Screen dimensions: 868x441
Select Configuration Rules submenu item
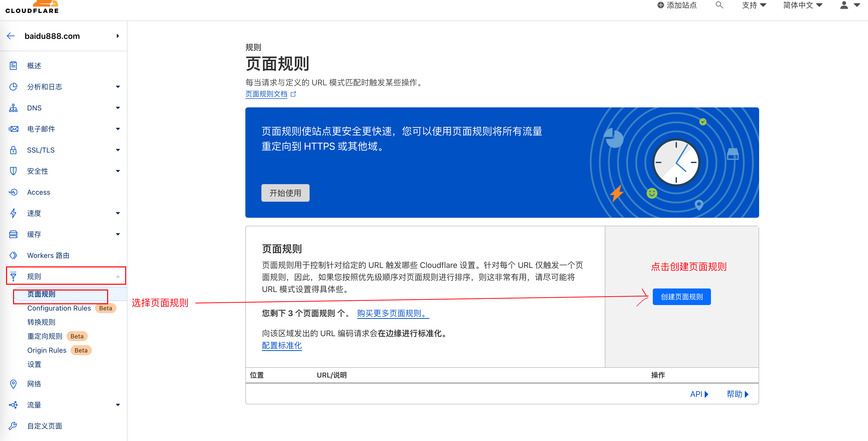(x=59, y=308)
